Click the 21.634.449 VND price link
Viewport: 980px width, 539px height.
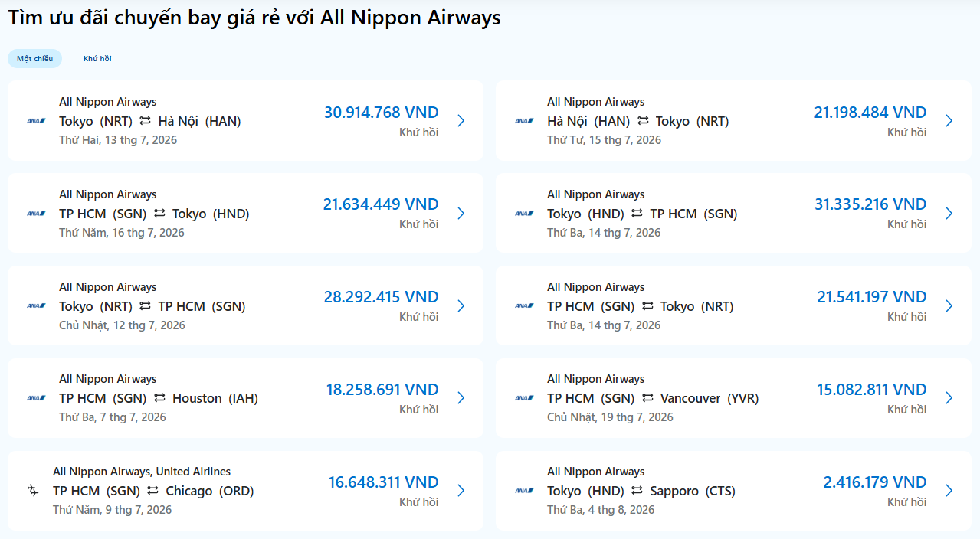click(381, 204)
